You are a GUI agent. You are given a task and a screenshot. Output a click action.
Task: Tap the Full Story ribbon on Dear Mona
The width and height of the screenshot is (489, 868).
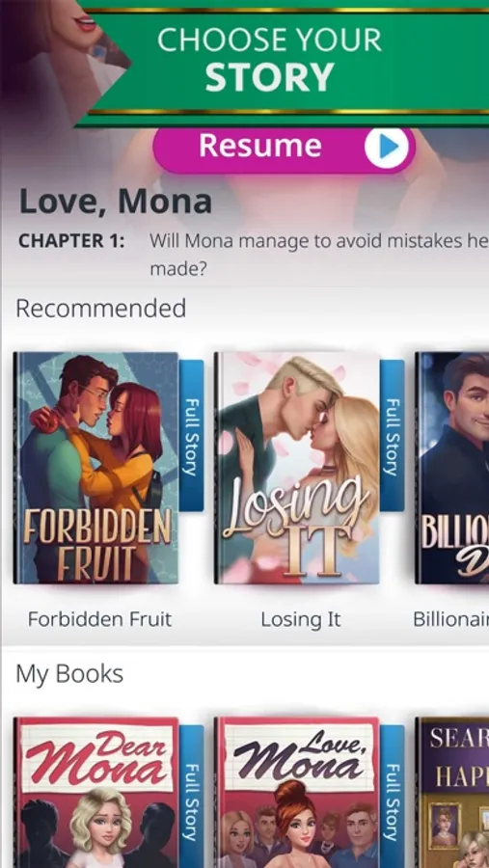[191, 797]
